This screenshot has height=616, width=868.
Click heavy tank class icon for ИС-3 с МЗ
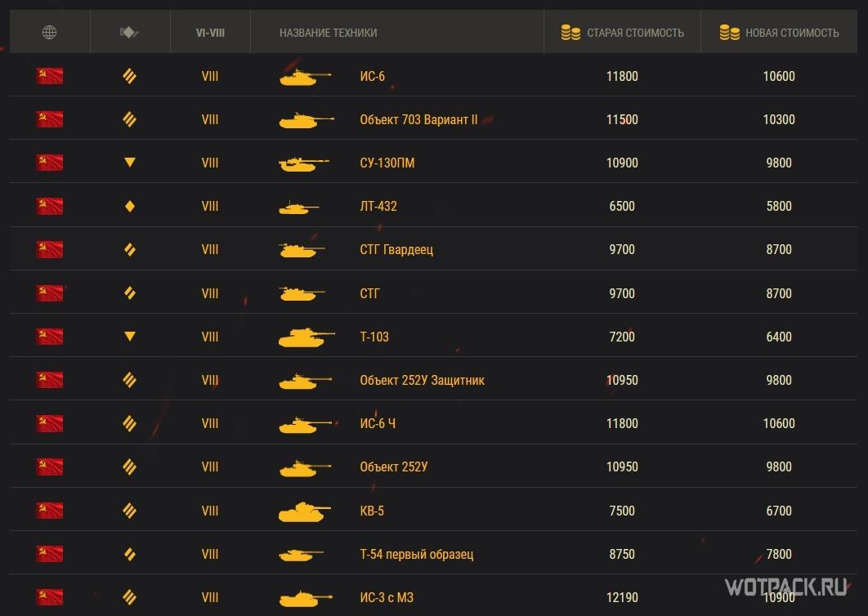pyautogui.click(x=129, y=597)
